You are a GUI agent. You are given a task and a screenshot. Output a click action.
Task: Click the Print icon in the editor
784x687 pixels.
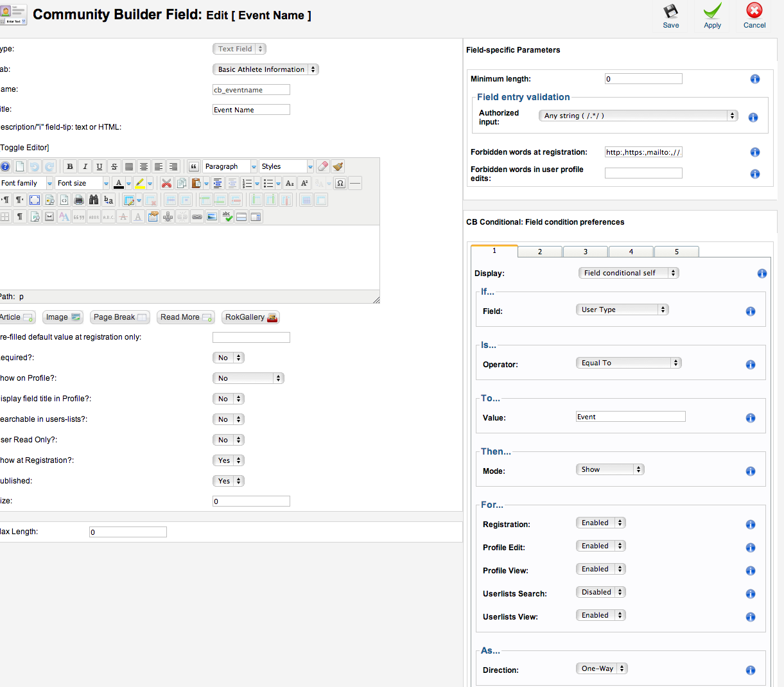point(79,200)
